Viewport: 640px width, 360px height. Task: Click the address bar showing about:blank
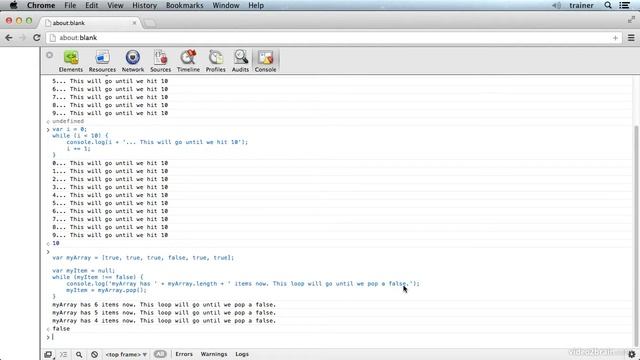[334, 38]
